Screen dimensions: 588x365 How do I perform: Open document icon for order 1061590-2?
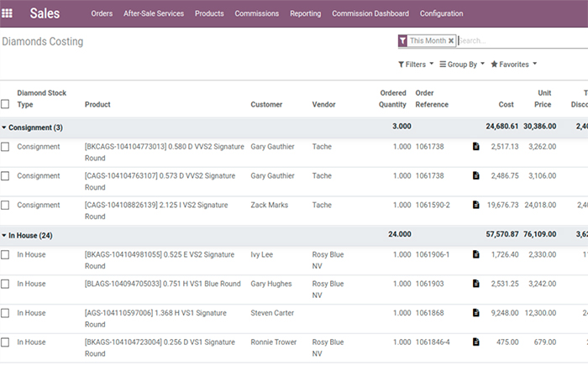pos(476,205)
